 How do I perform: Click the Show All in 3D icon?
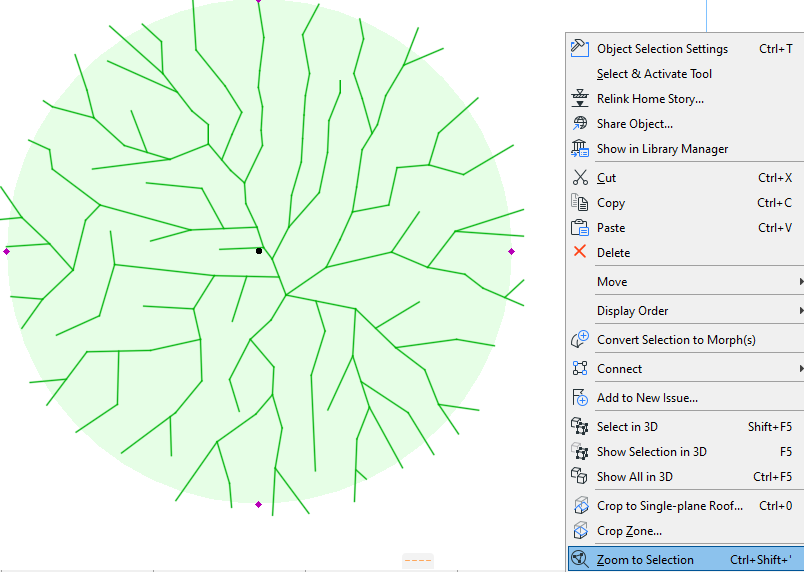tap(580, 476)
